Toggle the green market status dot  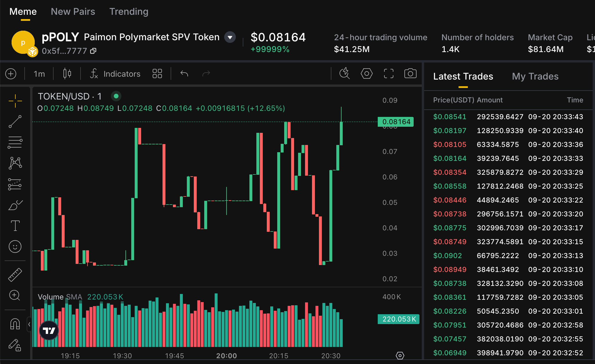tap(116, 96)
